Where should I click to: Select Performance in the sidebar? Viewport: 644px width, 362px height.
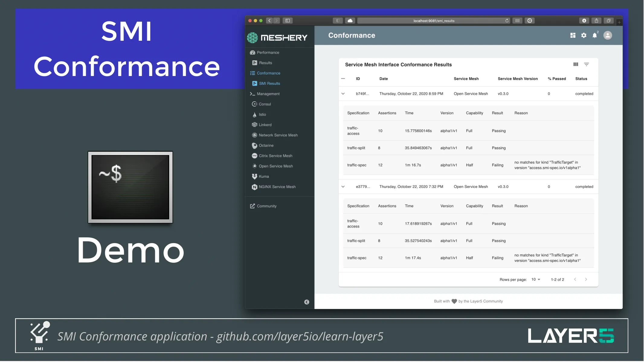(x=268, y=52)
